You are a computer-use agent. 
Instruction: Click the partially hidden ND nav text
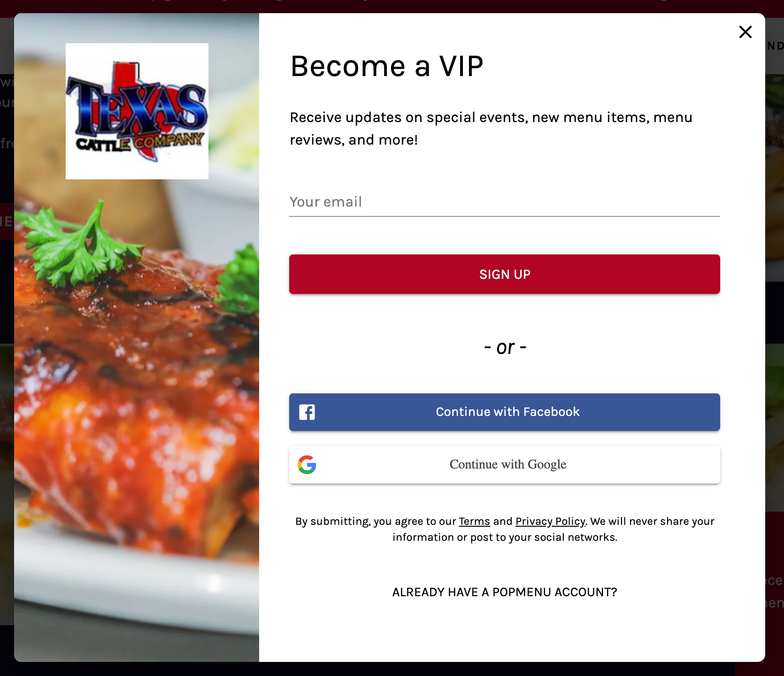pyautogui.click(x=775, y=46)
